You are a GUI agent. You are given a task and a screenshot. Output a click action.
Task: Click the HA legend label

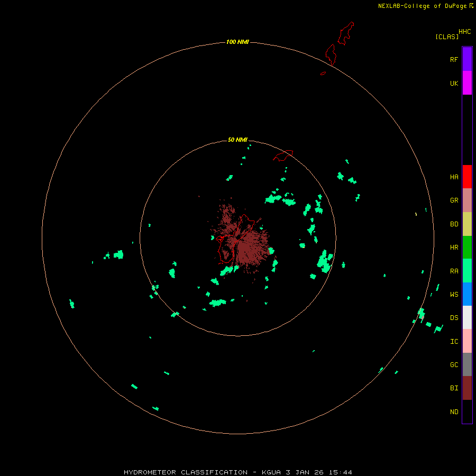[x=454, y=177]
